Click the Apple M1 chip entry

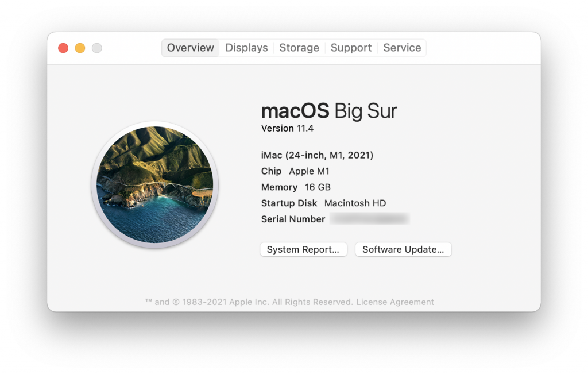pyautogui.click(x=310, y=171)
